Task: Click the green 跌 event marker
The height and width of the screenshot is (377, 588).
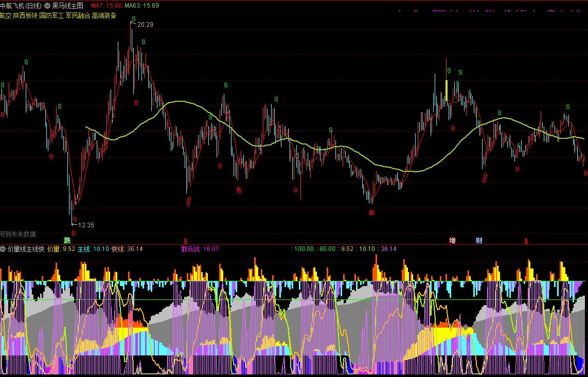Action: pos(67,240)
